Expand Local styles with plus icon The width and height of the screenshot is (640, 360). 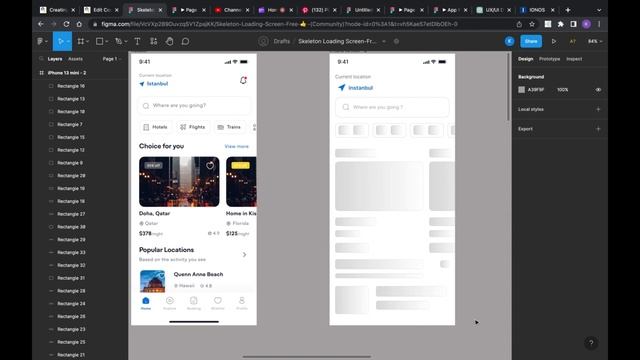(x=598, y=109)
